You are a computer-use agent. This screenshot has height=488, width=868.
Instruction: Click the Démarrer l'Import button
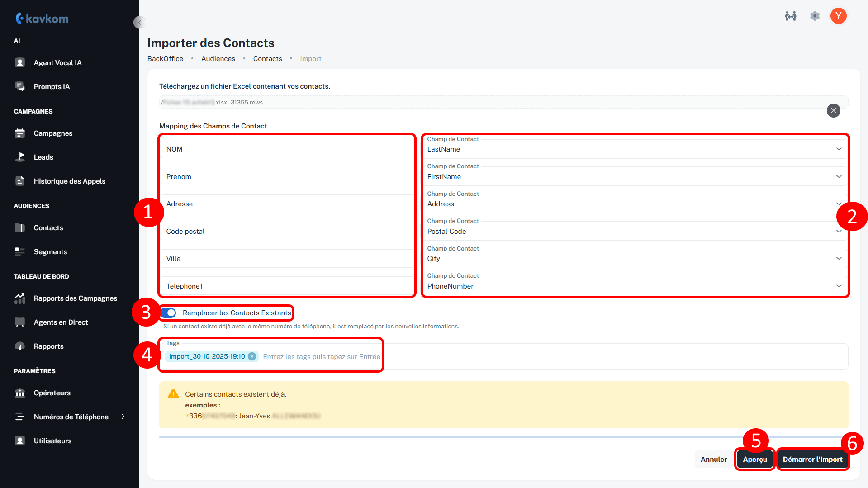[812, 459]
